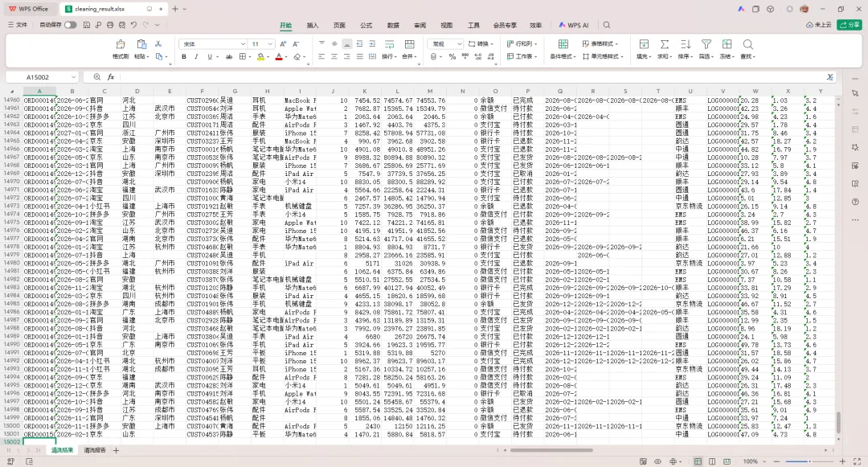Toggle the AutoSave (自动保存) switch
The image size is (868, 467).
tap(70, 25)
